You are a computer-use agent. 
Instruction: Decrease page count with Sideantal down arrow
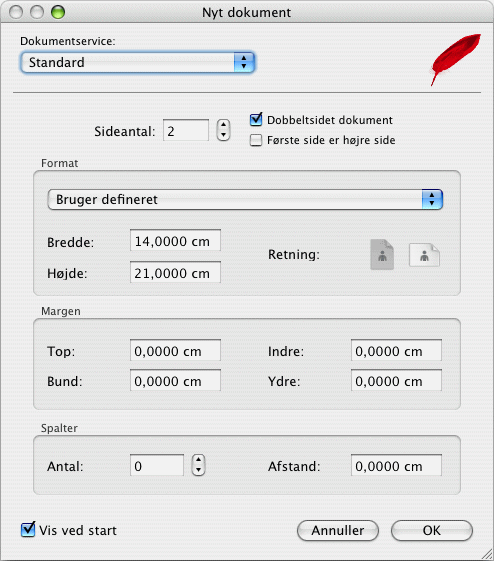coord(224,135)
